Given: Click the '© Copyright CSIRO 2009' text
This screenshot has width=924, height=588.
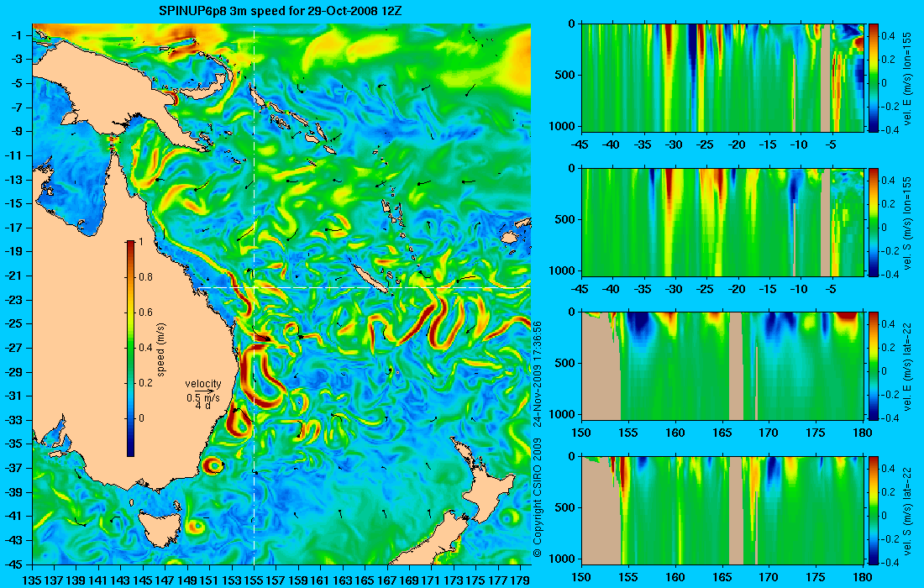Looking at the screenshot, I should coord(537,498).
